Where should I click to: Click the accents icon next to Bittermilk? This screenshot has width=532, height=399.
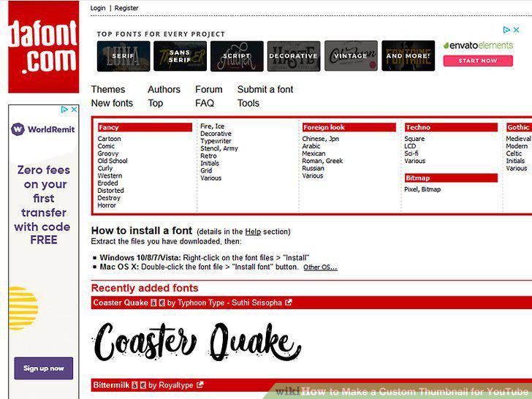click(x=134, y=385)
